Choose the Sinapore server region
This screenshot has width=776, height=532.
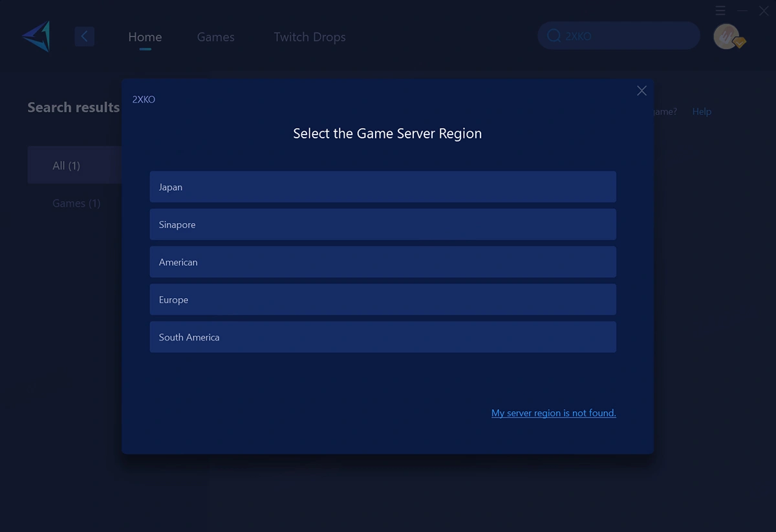pos(383,224)
